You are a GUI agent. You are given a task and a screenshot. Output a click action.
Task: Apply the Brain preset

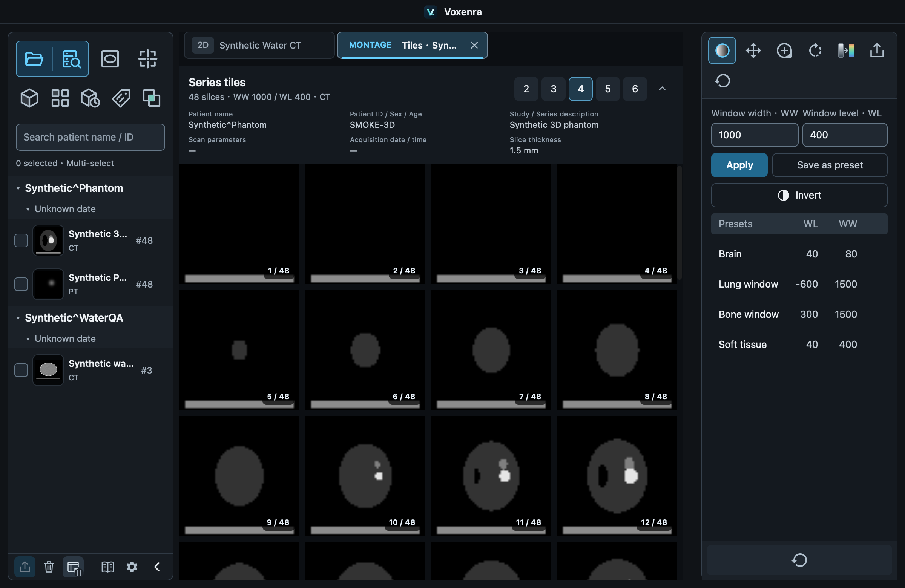pos(799,254)
